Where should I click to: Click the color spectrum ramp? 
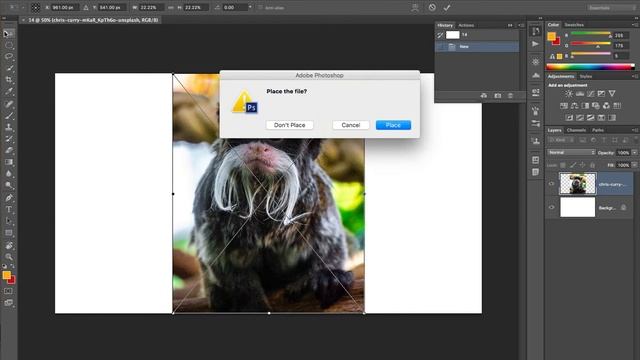(590, 67)
